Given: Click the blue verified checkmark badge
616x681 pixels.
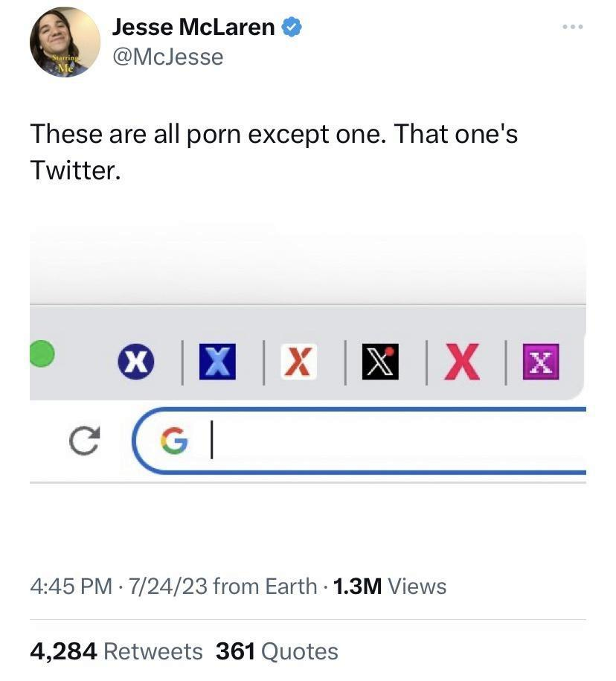Looking at the screenshot, I should [292, 27].
